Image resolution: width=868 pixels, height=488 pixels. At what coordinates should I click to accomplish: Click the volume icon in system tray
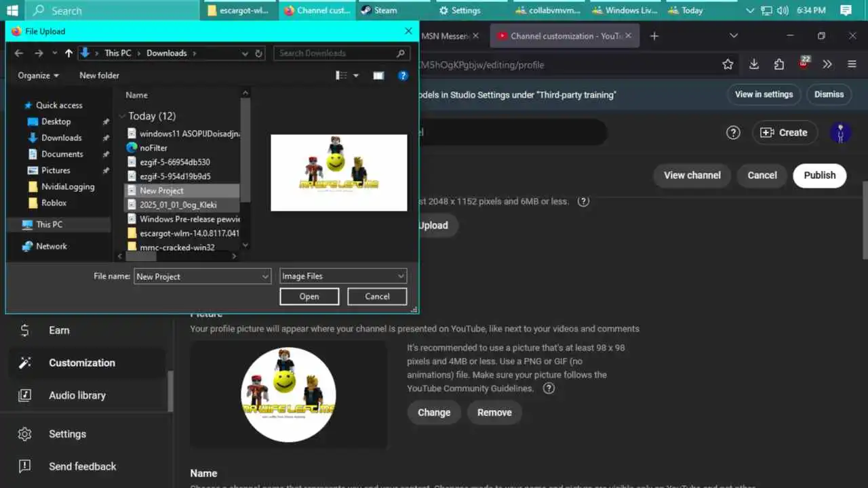[x=783, y=10]
